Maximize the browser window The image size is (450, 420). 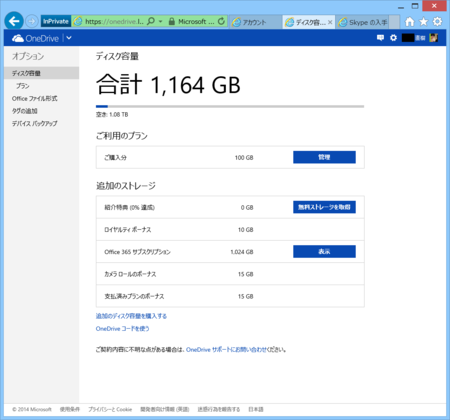(x=415, y=6)
